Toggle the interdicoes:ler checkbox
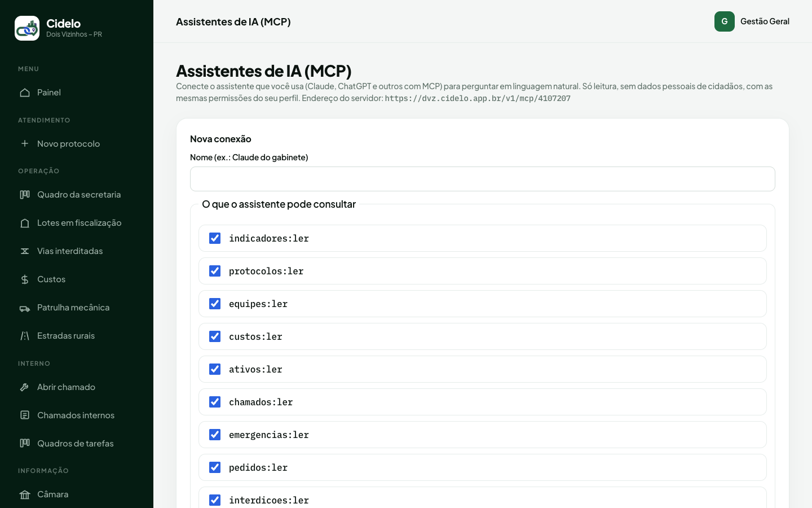The width and height of the screenshot is (812, 508). [215, 500]
